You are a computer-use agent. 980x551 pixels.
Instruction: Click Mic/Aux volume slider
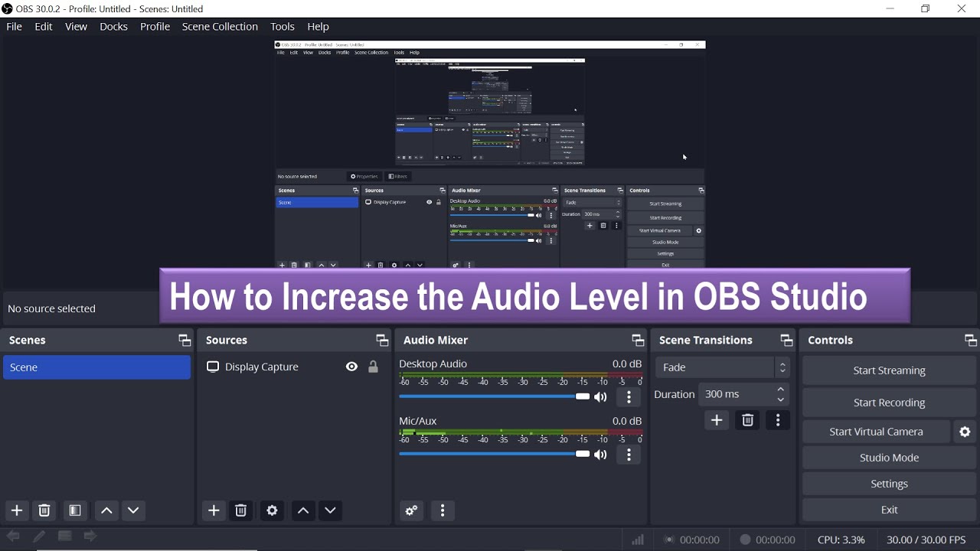point(494,455)
